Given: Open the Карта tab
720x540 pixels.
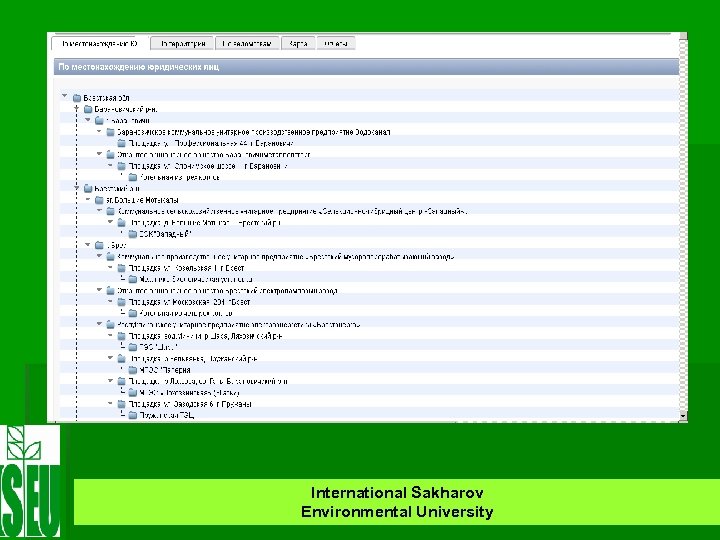Looking at the screenshot, I should [x=298, y=44].
